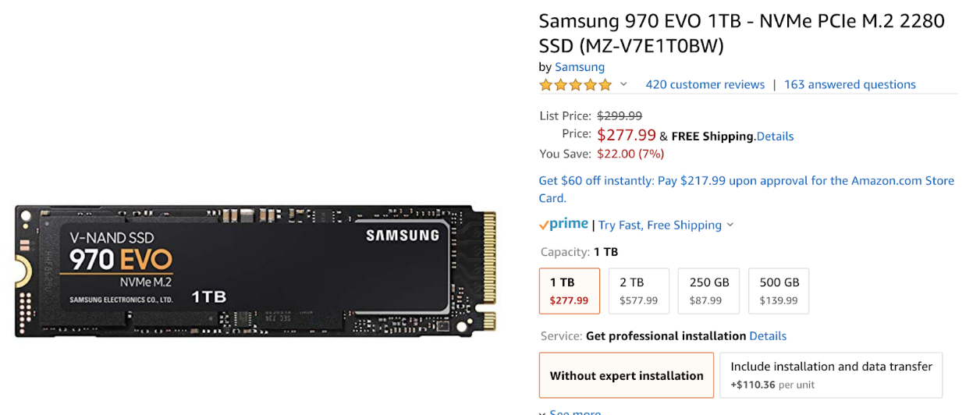This screenshot has width=980, height=415.
Task: Click the Try Fast, Free Shipping link
Action: [660, 225]
